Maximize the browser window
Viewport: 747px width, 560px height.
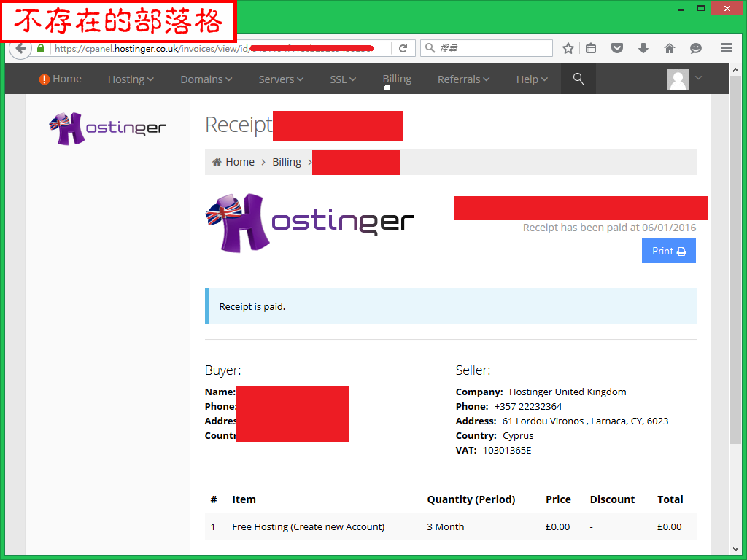tap(701, 8)
